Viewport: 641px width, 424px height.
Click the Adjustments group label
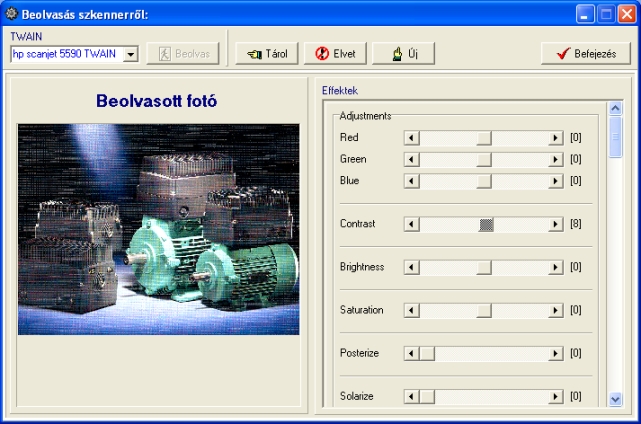(365, 116)
